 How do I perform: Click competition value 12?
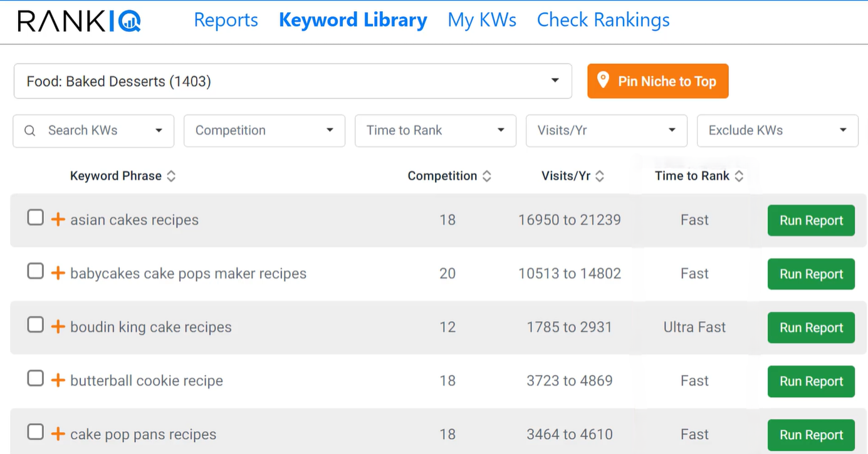[447, 327]
